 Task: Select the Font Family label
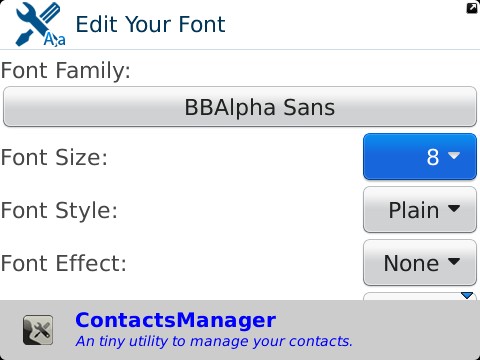tap(66, 71)
